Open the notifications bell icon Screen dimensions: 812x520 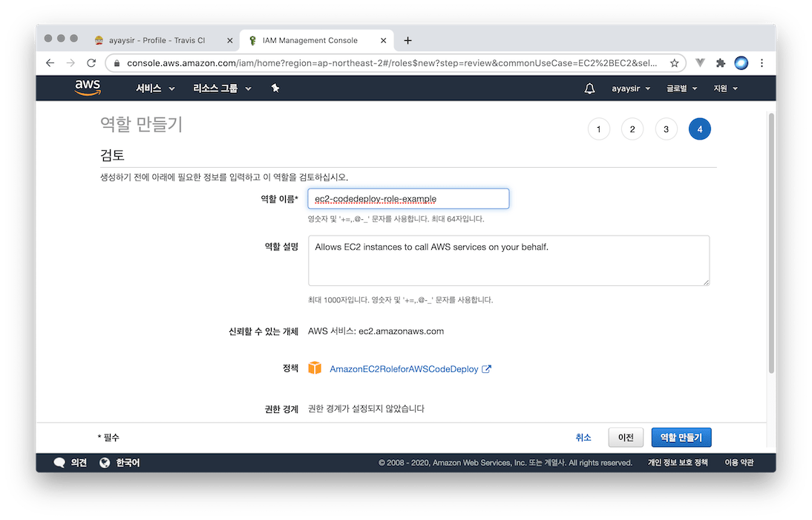(x=589, y=88)
